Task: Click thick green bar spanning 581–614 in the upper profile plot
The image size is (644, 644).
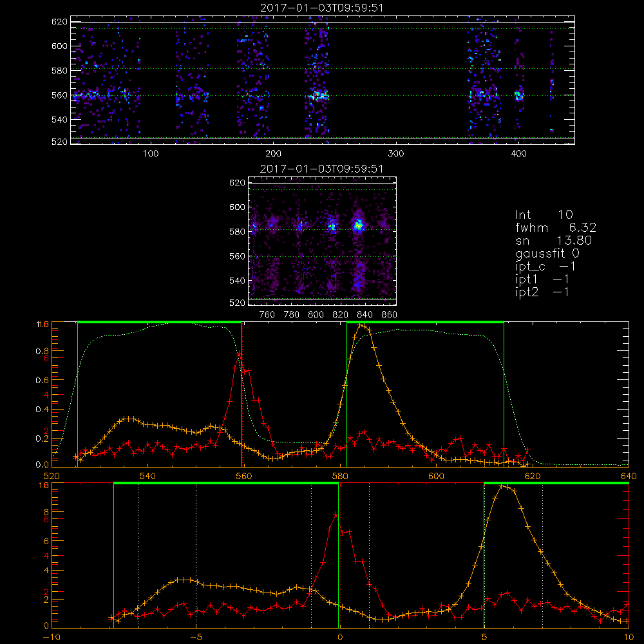Action: click(425, 322)
